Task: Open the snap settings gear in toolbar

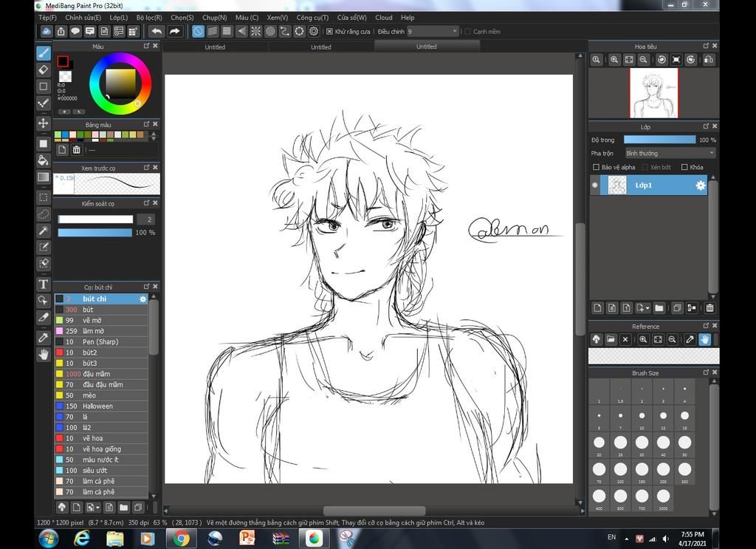Action: coord(314,31)
